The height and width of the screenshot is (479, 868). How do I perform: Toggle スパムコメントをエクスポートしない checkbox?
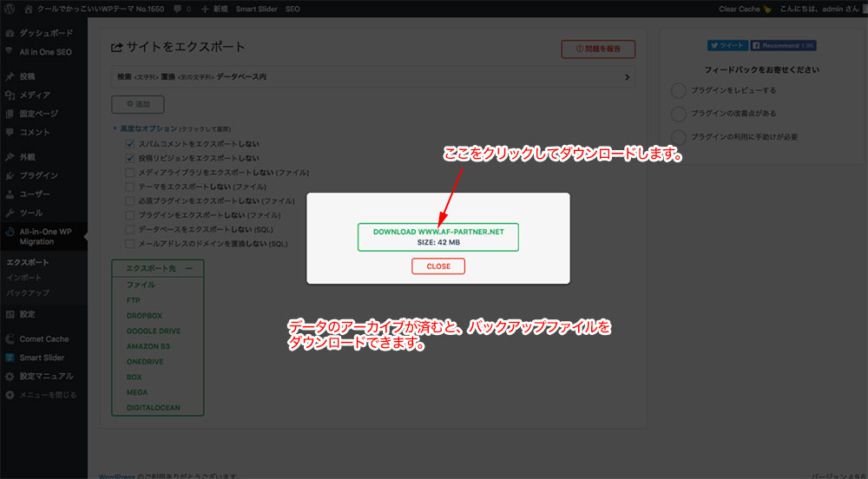coord(129,144)
